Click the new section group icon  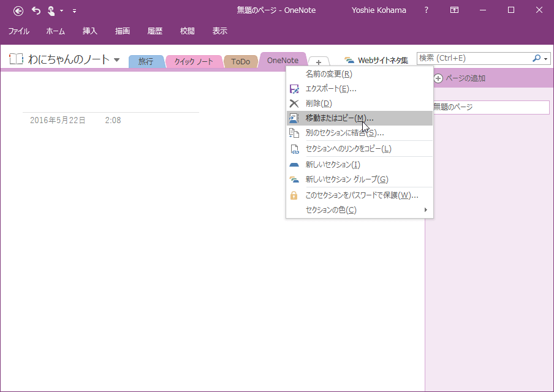[x=294, y=179]
